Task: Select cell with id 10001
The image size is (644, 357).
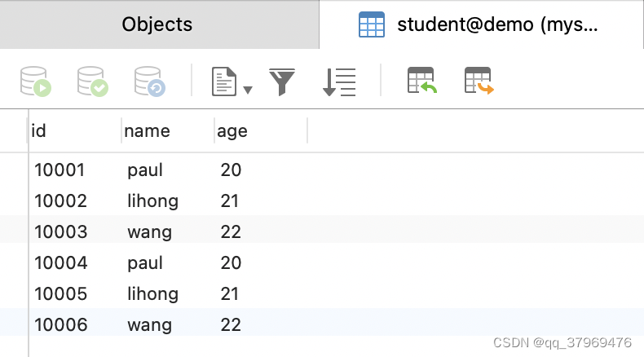Action: coord(60,170)
